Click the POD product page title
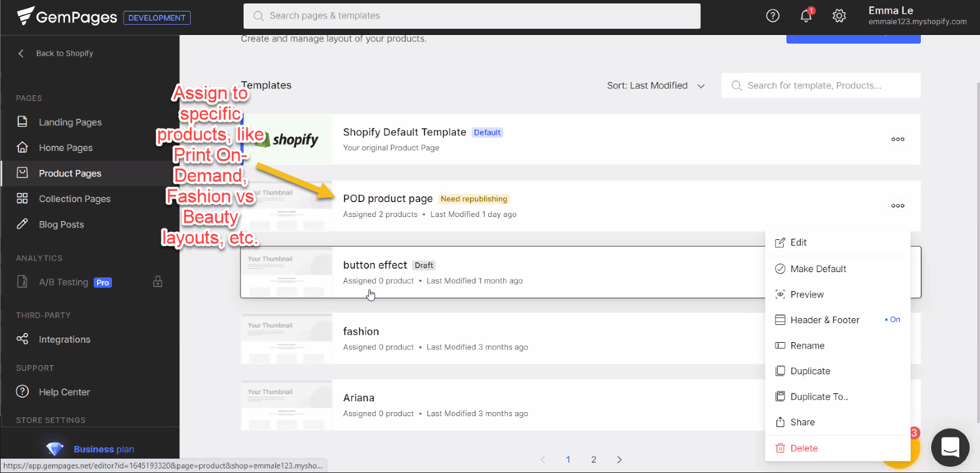This screenshot has width=980, height=473. [388, 199]
